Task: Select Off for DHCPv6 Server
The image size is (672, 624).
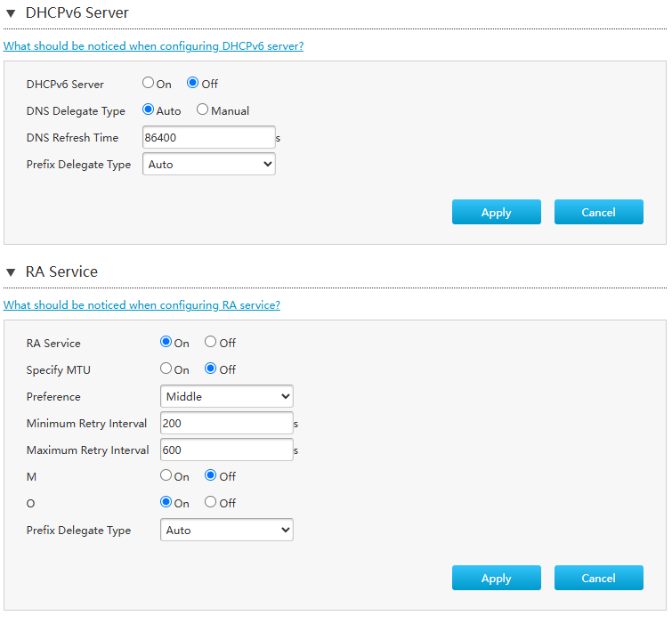Action: click(193, 84)
